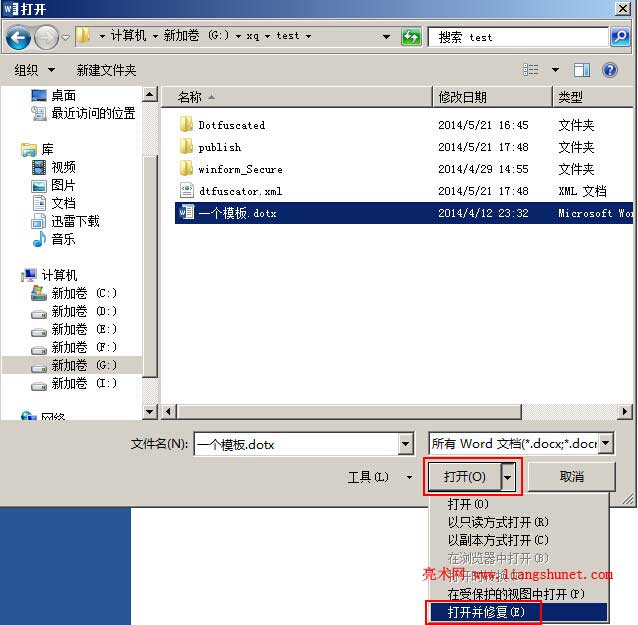Click the green refresh button
The image size is (638, 625).
411,37
